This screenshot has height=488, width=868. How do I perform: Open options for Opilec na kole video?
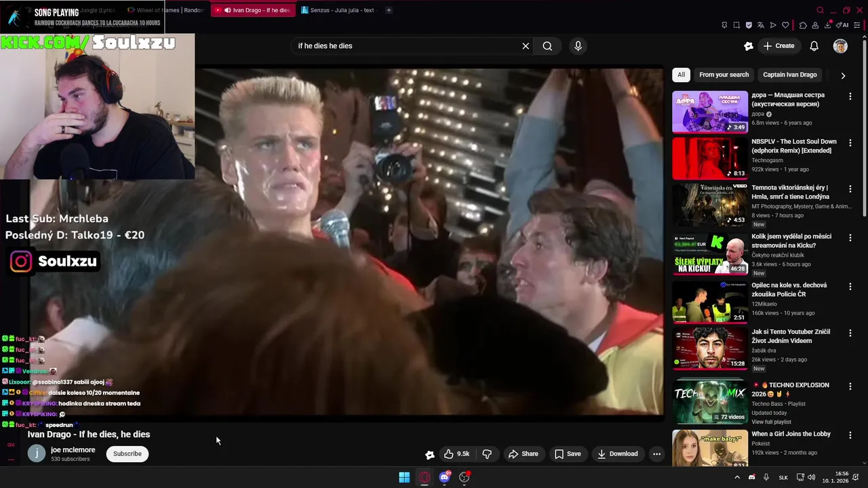[850, 286]
